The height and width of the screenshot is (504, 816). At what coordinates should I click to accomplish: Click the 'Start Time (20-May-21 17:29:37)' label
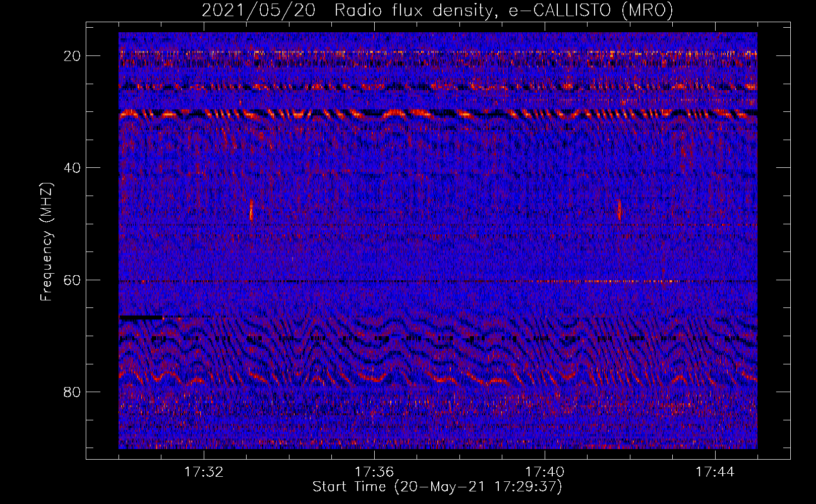coord(437,487)
